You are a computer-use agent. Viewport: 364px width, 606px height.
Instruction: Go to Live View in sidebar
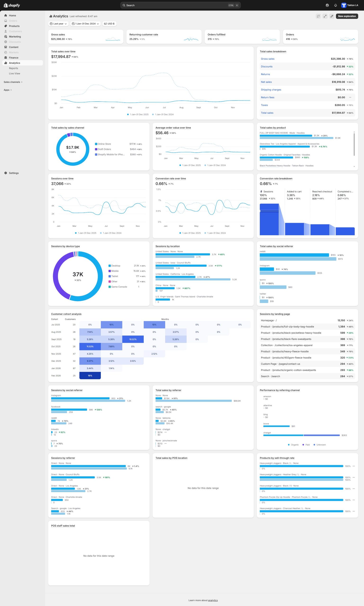pyautogui.click(x=14, y=74)
